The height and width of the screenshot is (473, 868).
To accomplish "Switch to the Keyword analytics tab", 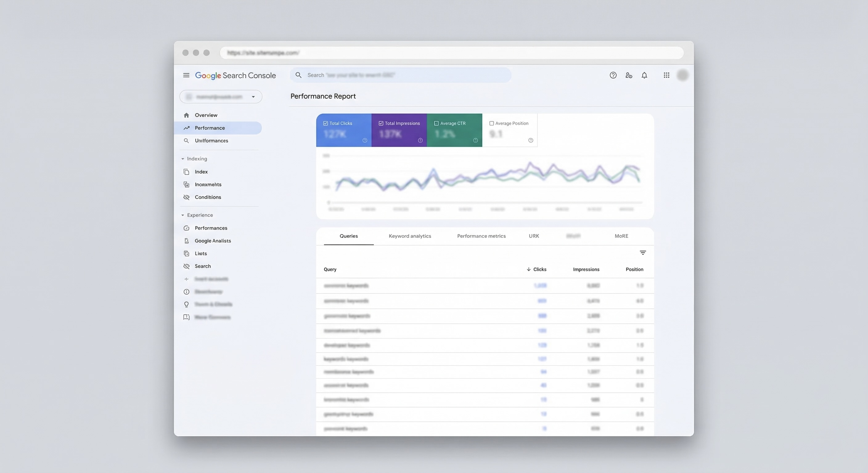I will point(410,236).
